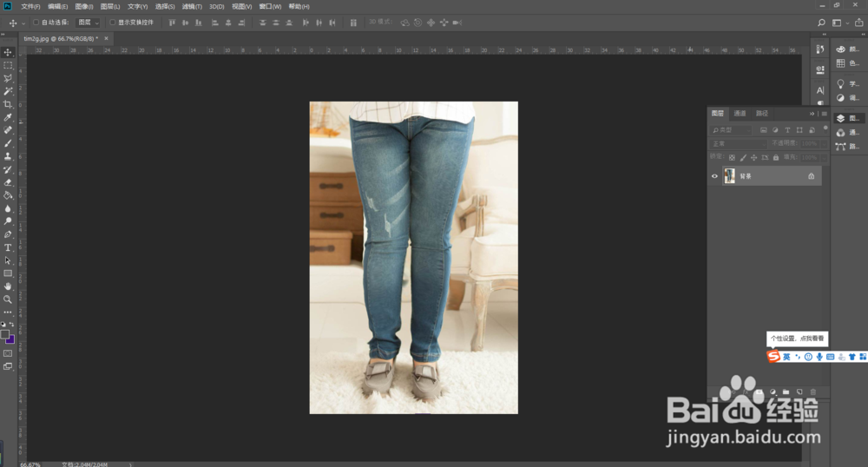Select the Eraser tool
The width and height of the screenshot is (868, 467).
point(8,182)
